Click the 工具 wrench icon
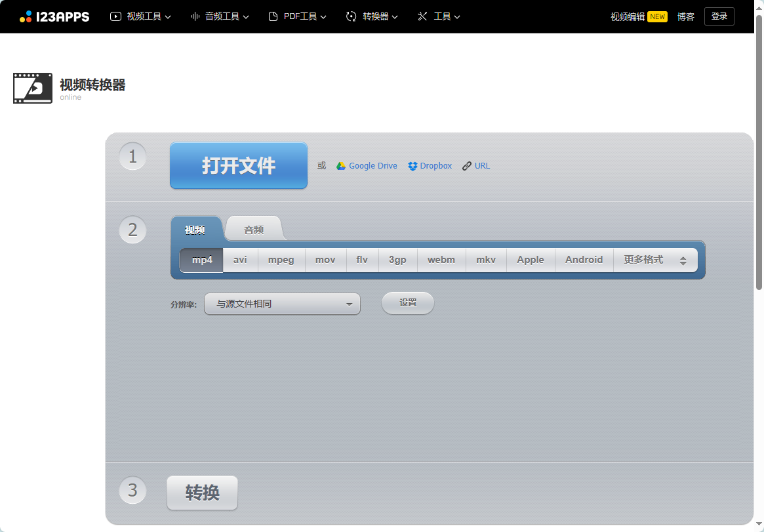 423,16
